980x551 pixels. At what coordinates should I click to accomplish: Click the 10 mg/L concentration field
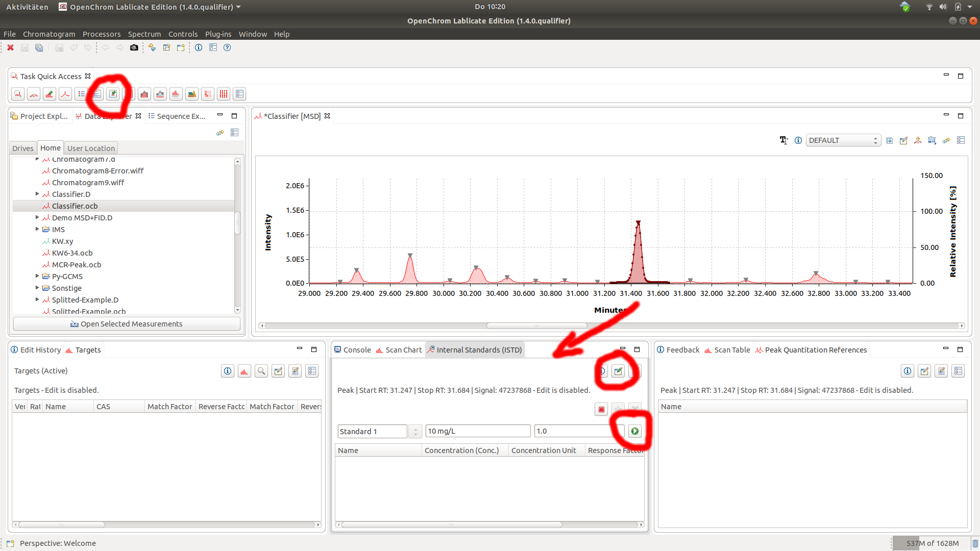pyautogui.click(x=478, y=431)
